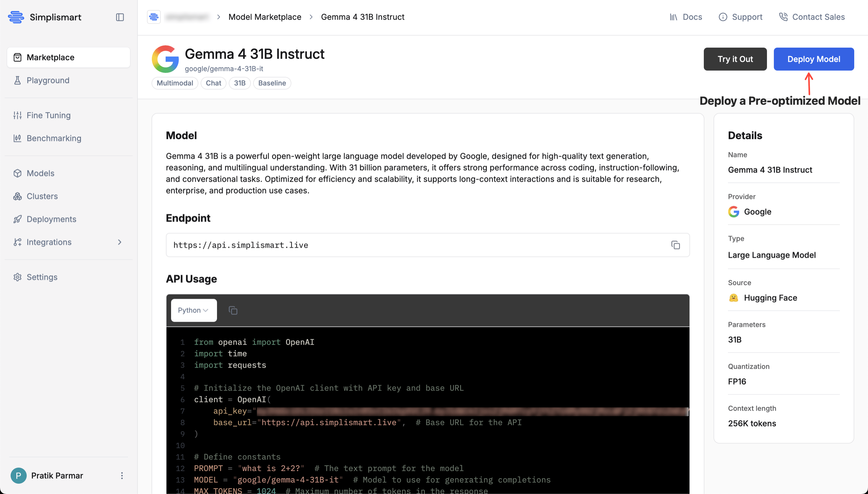
Task: Click the Chat tag
Action: pos(214,83)
